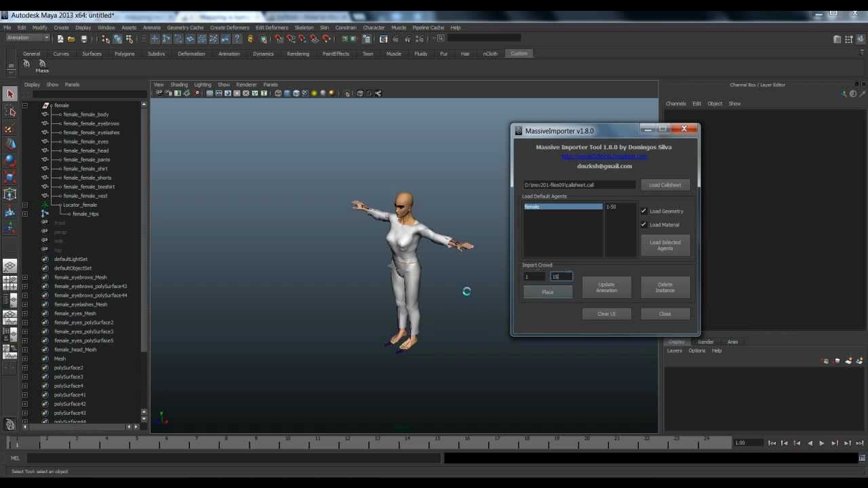Click the Mass shelf button
868x488 pixels.
point(42,66)
